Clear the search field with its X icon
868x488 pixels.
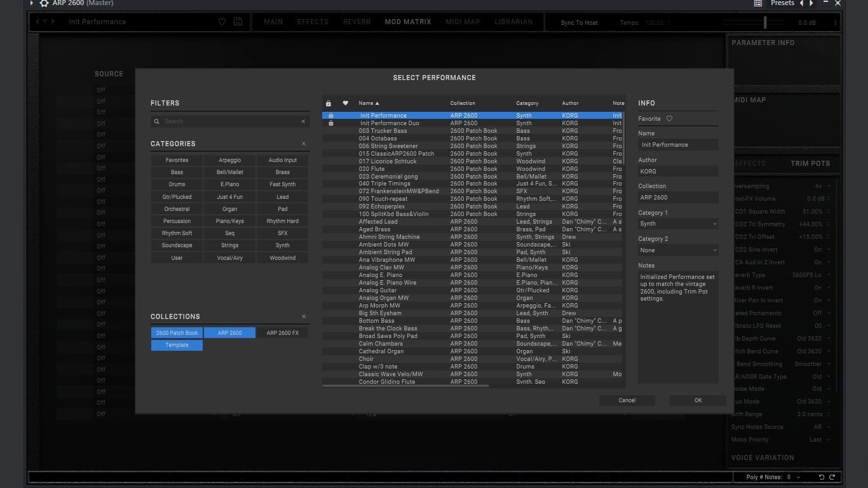click(303, 121)
